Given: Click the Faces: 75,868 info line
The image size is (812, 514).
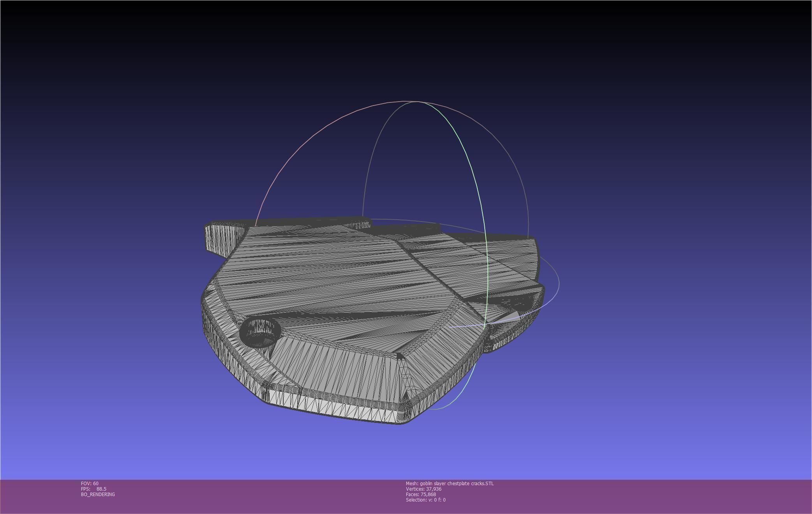Looking at the screenshot, I should pyautogui.click(x=421, y=494).
